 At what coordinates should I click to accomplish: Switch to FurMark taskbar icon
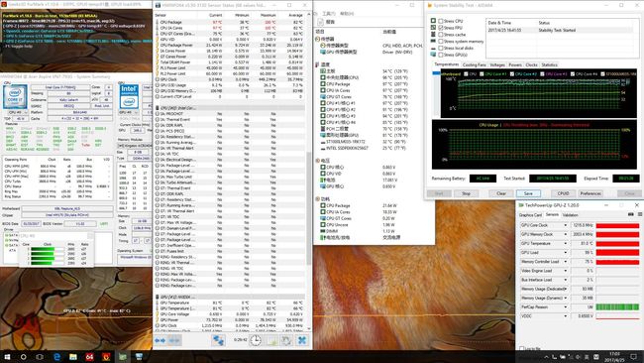[106, 357]
